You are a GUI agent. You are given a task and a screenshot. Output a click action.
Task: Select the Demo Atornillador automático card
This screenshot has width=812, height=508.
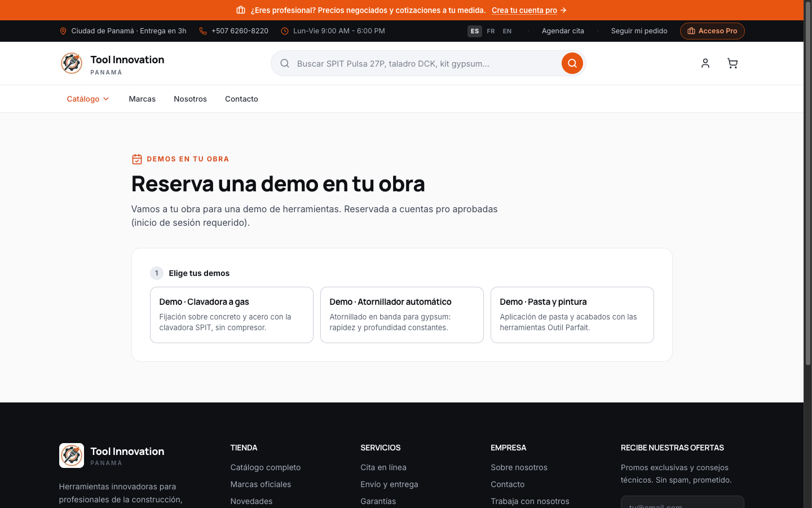(x=402, y=315)
